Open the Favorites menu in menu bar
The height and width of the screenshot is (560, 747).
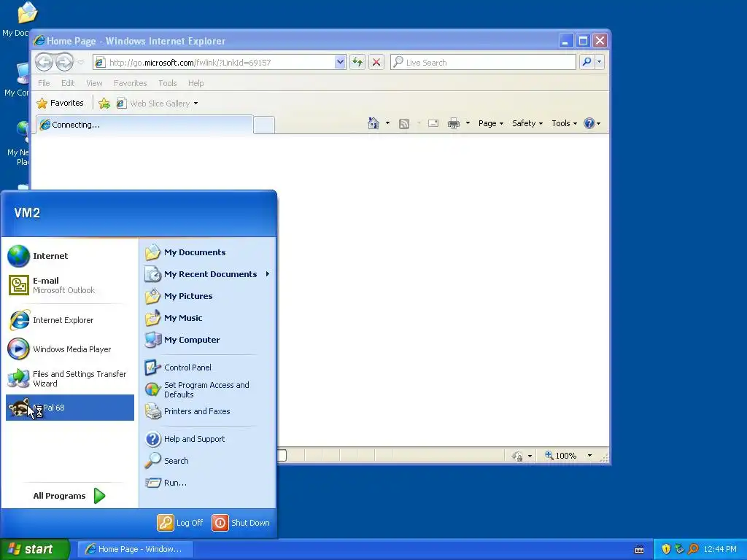pos(130,83)
